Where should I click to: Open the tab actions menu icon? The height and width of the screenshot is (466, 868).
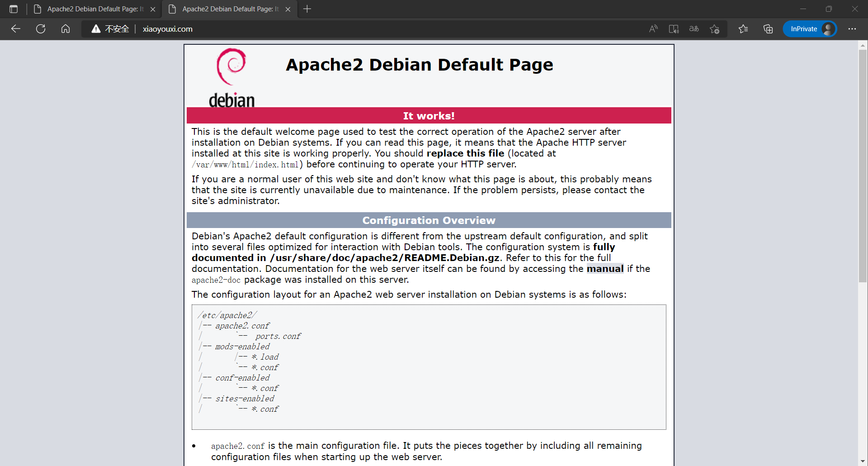[14, 9]
